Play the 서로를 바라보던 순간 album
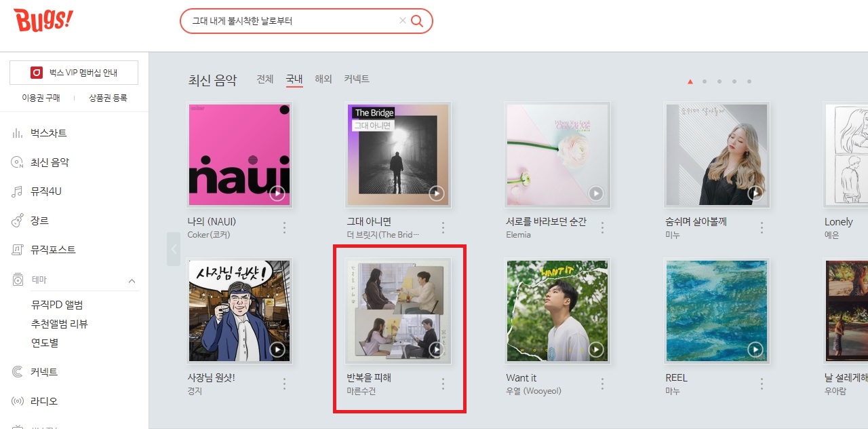The height and width of the screenshot is (429, 868). point(595,193)
